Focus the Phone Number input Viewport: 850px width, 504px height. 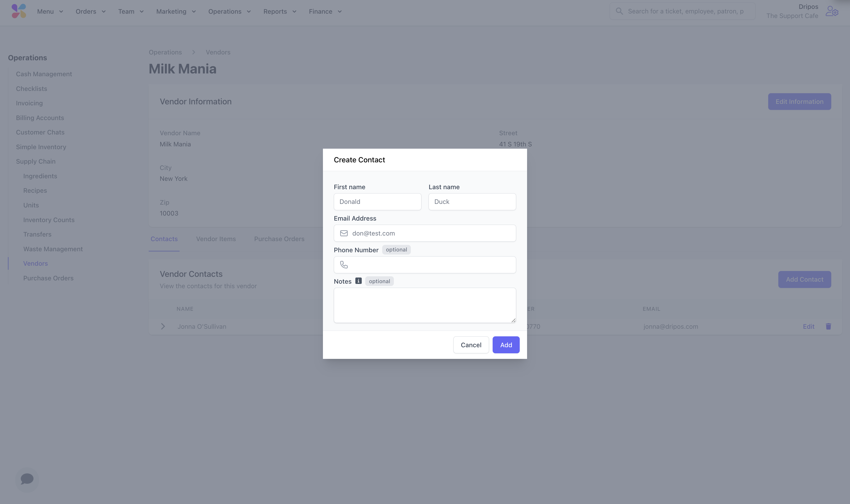point(425,265)
